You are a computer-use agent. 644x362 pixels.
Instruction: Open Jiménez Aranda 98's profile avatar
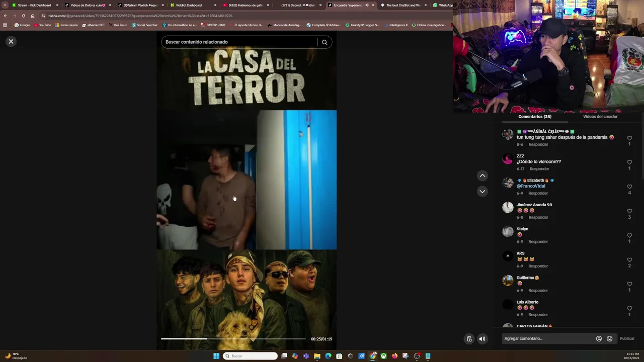tap(508, 208)
